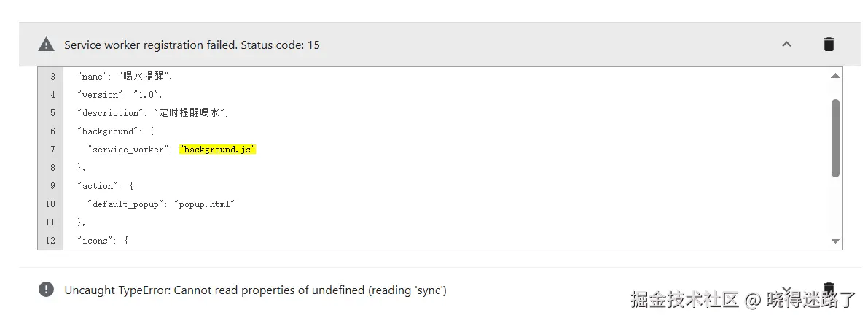Click the code view's scroll down arrow
The width and height of the screenshot is (868, 321).
tap(835, 241)
